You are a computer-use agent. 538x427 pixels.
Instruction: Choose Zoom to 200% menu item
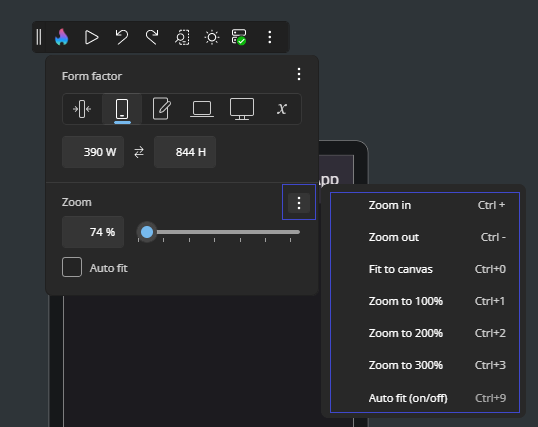[425, 333]
